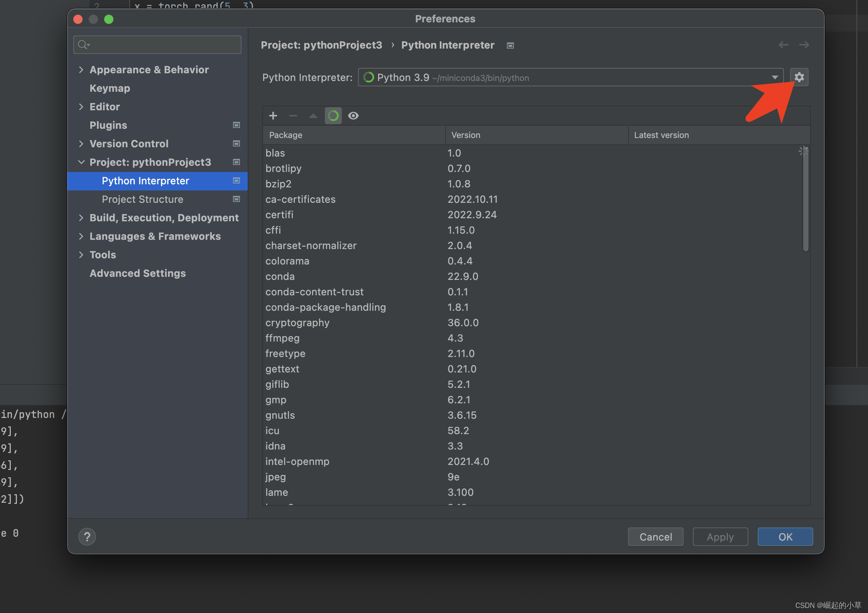Select Project Structure settings page

pyautogui.click(x=142, y=199)
